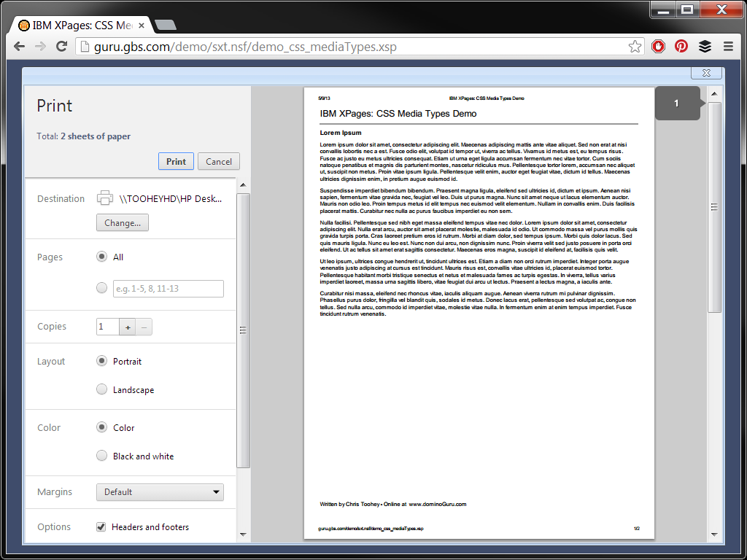
Task: Decrease copies with minus button
Action: 144,327
